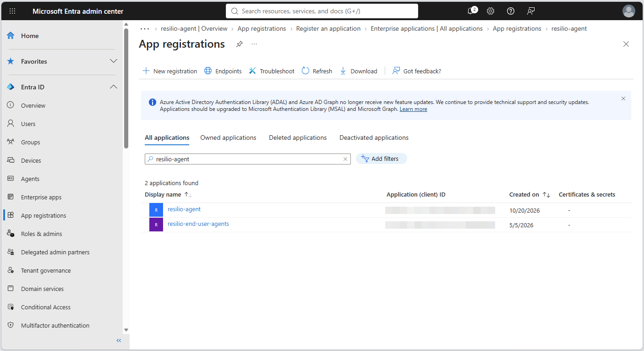Viewport: 644px width, 351px height.
Task: Open Endpoints
Action: point(223,71)
